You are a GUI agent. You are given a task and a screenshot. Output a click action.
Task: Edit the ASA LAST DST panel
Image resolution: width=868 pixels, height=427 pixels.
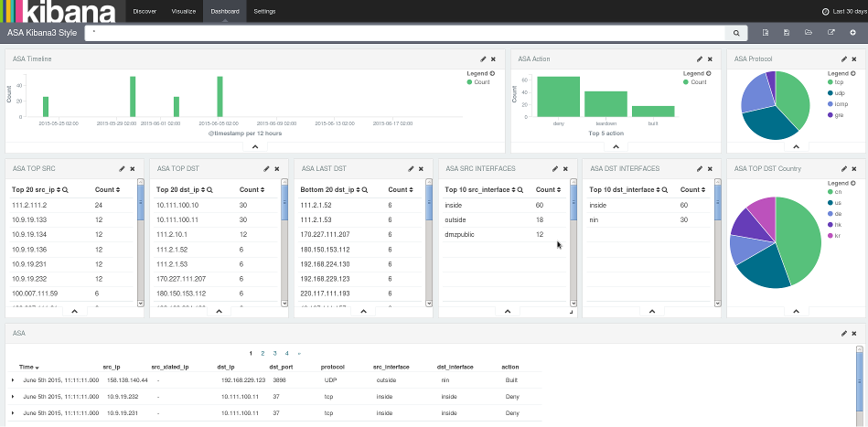pyautogui.click(x=412, y=169)
